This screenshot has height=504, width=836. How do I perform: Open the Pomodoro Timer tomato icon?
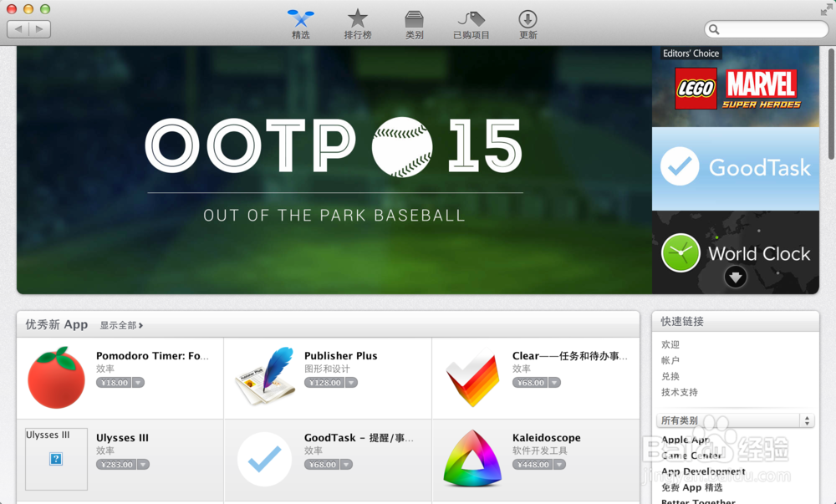pos(57,378)
